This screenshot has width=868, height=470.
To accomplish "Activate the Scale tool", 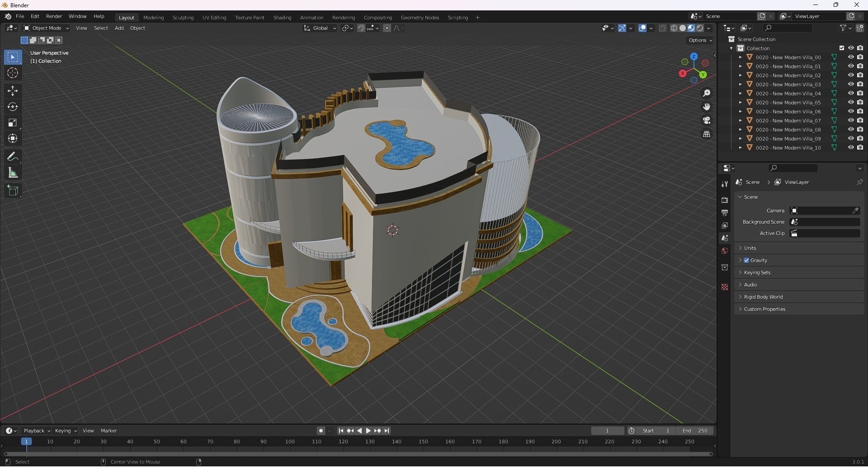I will pyautogui.click(x=13, y=123).
